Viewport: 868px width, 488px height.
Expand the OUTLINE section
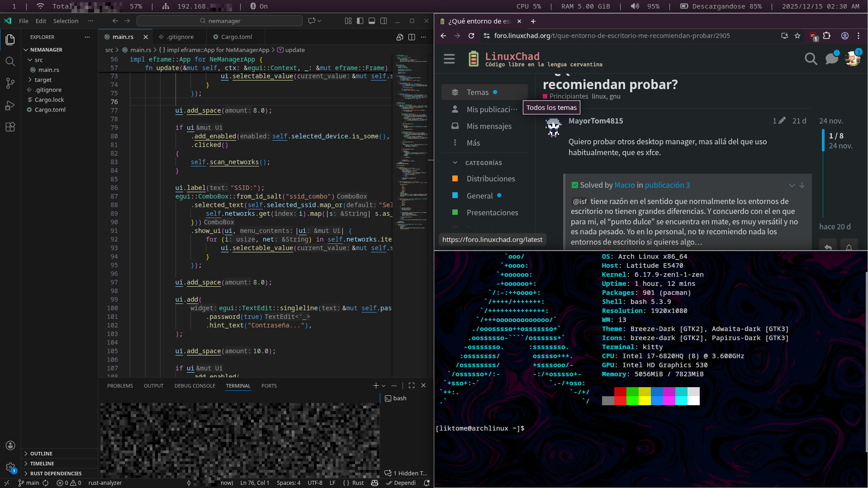[41, 454]
